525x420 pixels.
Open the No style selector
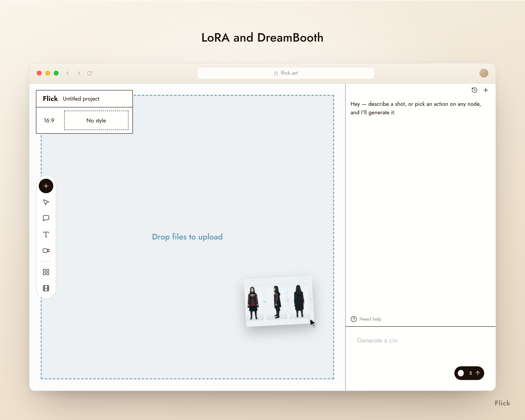(x=96, y=120)
